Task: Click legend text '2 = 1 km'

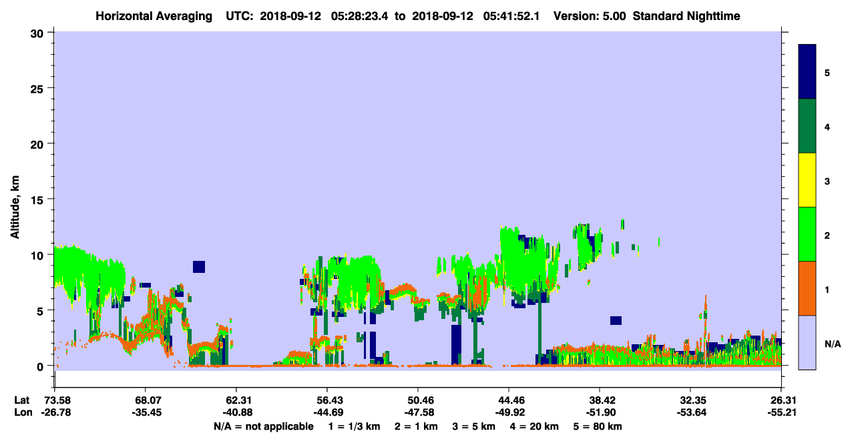Action: tap(415, 426)
